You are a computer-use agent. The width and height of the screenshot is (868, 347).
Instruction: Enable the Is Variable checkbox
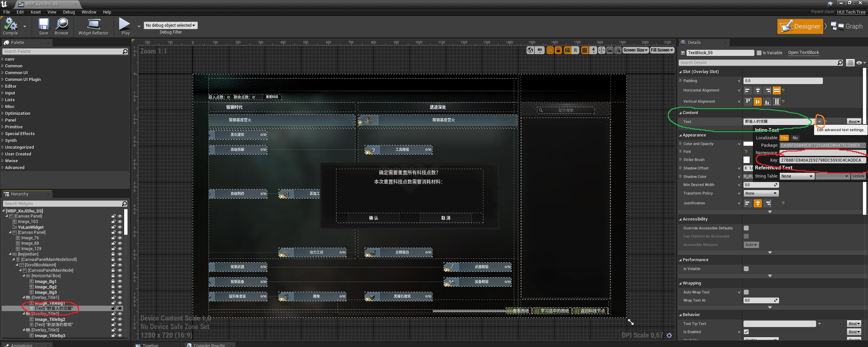[759, 53]
